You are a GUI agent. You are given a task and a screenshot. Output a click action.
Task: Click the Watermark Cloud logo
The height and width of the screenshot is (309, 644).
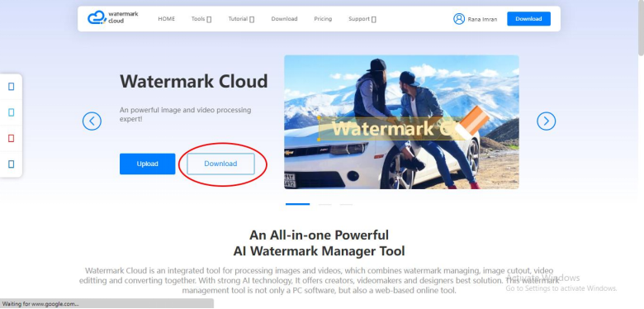(x=113, y=17)
